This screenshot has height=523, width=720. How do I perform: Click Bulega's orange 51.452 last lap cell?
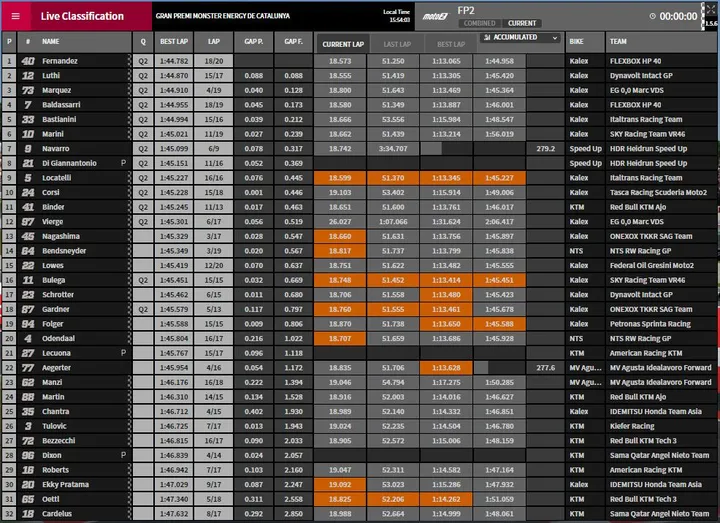pyautogui.click(x=393, y=280)
